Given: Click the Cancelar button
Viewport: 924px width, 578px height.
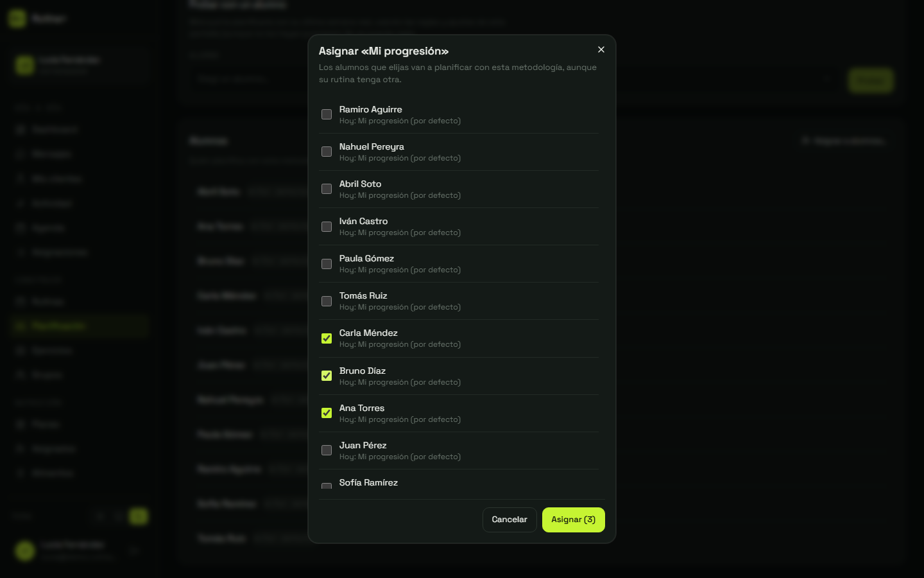Looking at the screenshot, I should coord(509,520).
